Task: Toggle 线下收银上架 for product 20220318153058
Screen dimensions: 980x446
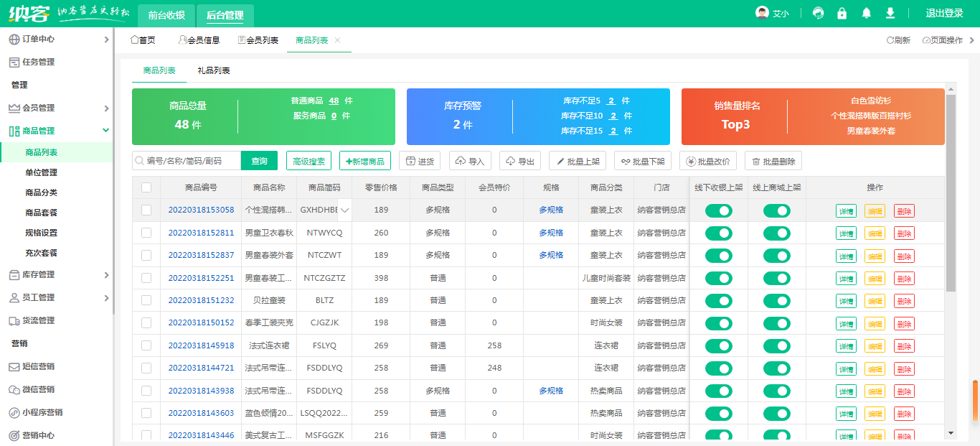Action: [718, 210]
